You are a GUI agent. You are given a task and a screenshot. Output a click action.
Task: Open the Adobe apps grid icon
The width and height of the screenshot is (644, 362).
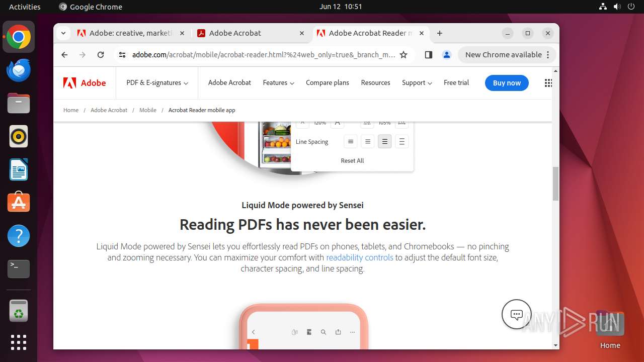tap(548, 83)
